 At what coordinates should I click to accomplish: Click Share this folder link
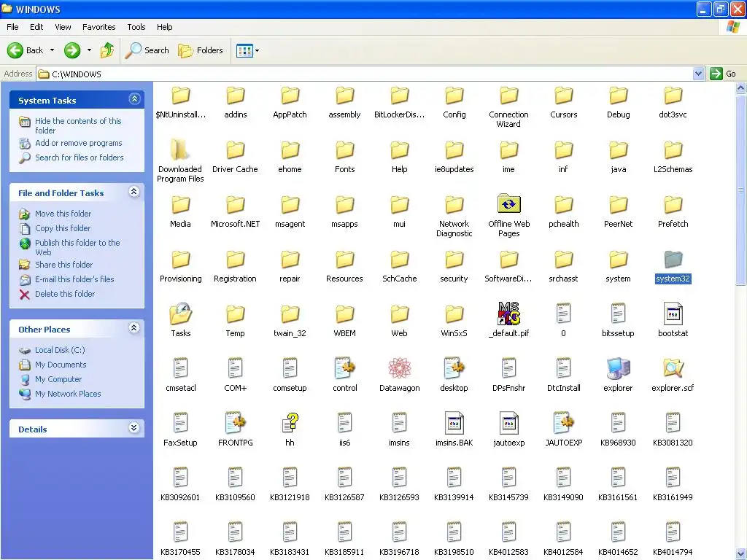pos(64,265)
